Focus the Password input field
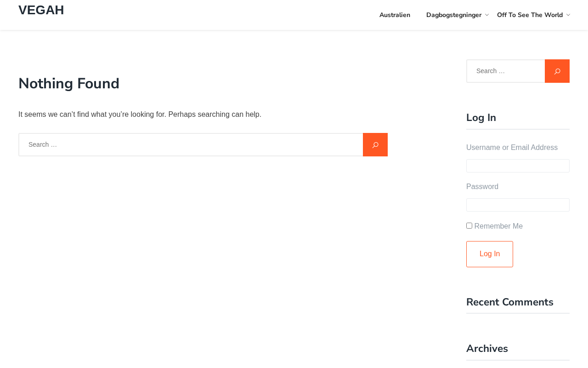Screen dimensions: 588x368 point(518,205)
